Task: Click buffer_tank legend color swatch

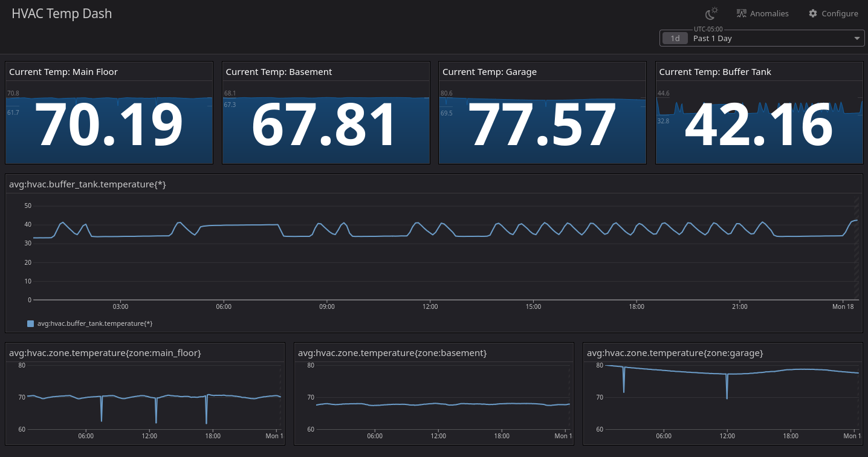Action: coord(31,323)
